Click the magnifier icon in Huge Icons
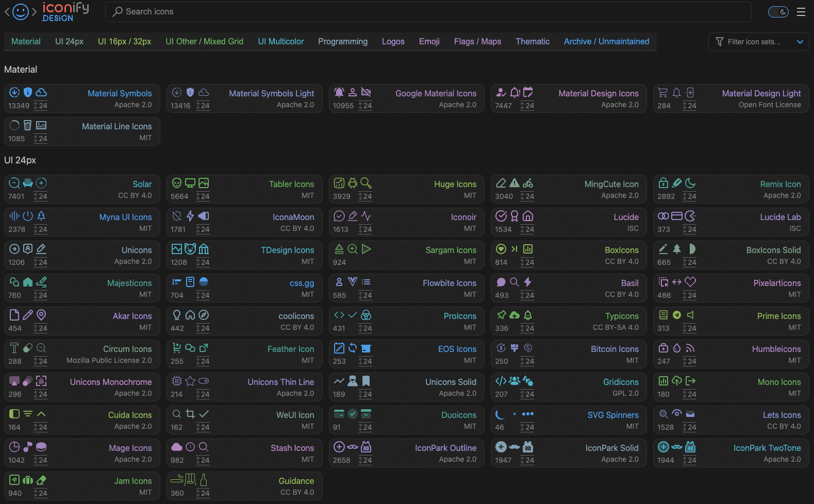The image size is (814, 504). (366, 183)
